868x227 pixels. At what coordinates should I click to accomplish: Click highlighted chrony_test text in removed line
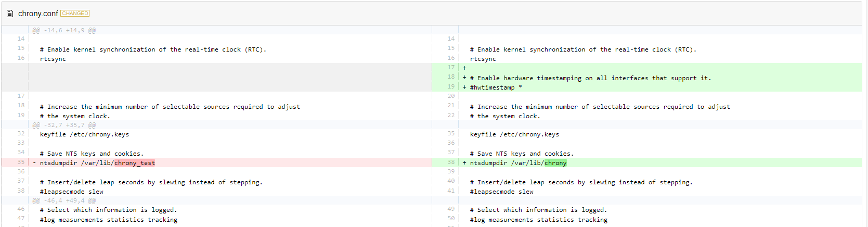135,163
